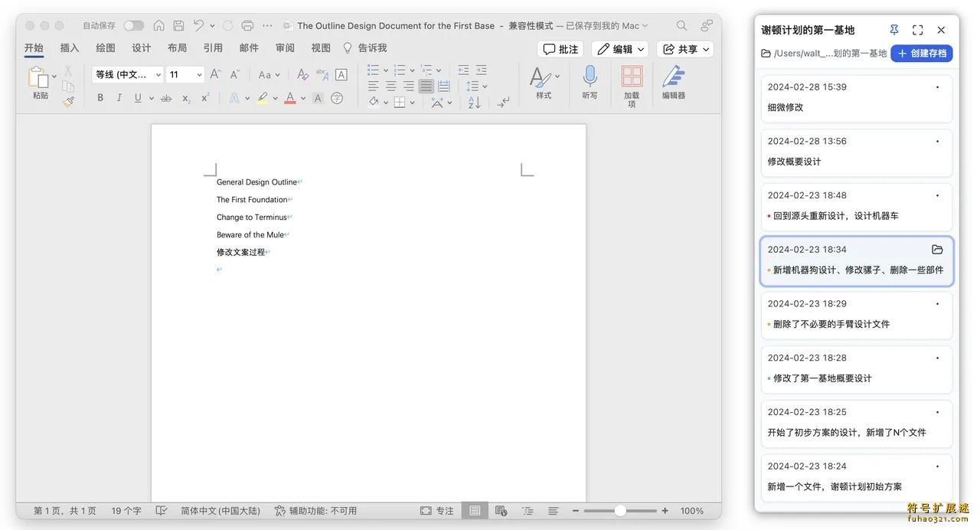
Task: Expand the numbered list style dropdown arrow
Action: [412, 70]
